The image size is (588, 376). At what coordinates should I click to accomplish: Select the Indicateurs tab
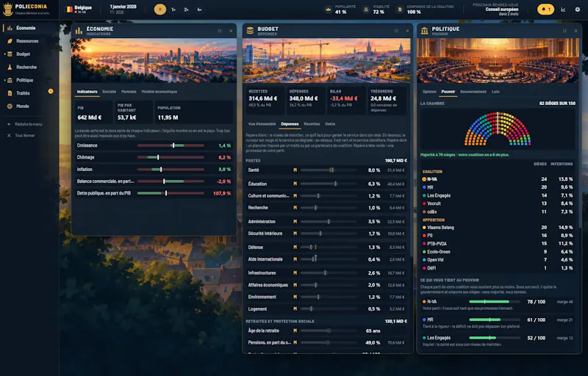(x=87, y=92)
